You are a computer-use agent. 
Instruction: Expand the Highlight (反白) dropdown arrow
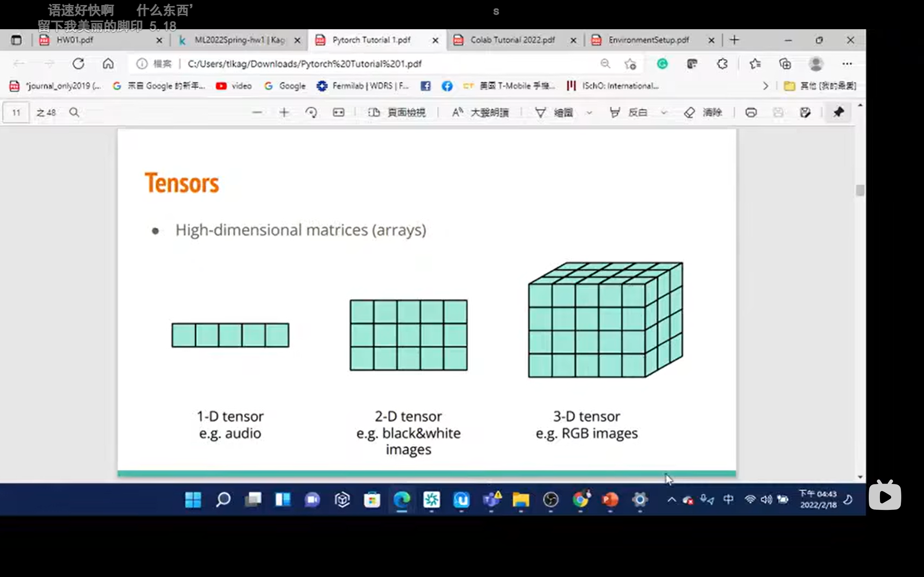(x=664, y=113)
